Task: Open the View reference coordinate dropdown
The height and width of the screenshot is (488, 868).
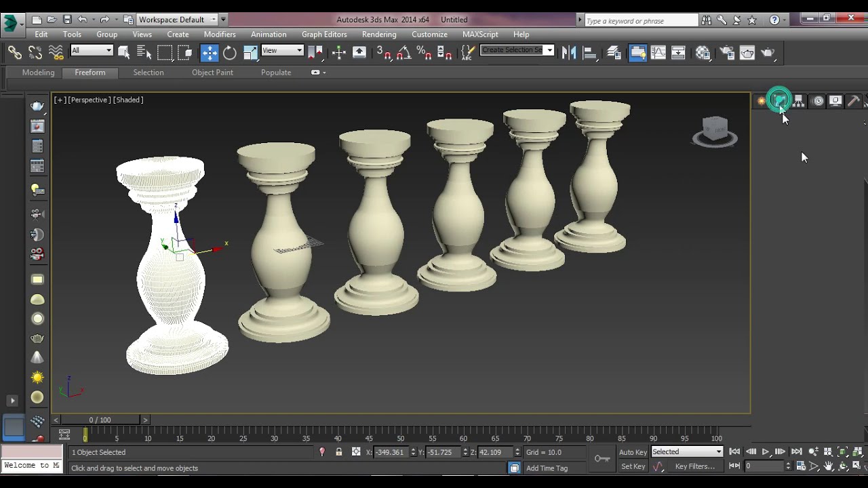Action: (x=282, y=50)
